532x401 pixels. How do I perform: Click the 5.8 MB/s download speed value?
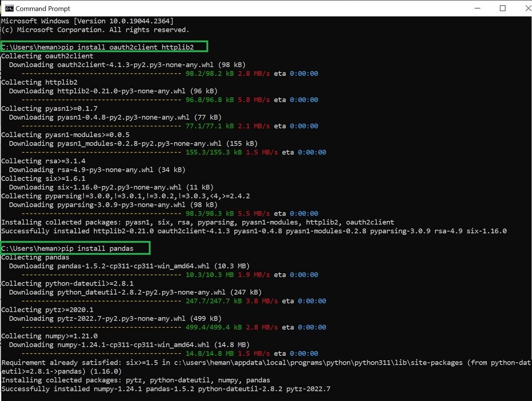[254, 100]
